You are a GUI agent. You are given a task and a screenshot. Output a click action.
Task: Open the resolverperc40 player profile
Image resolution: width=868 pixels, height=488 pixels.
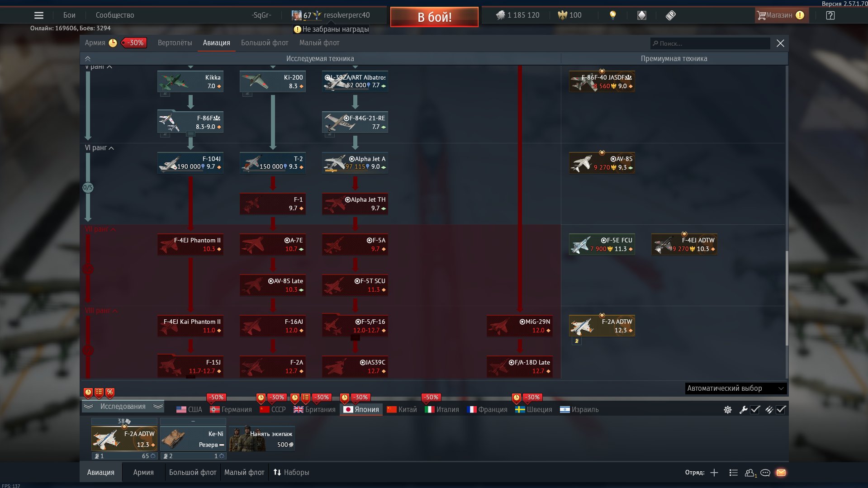[x=346, y=15]
